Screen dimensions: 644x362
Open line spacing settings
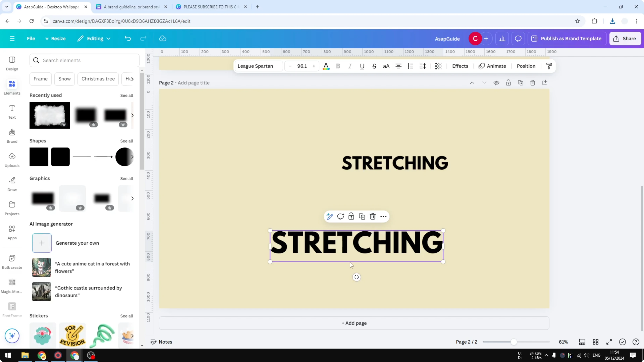422,66
